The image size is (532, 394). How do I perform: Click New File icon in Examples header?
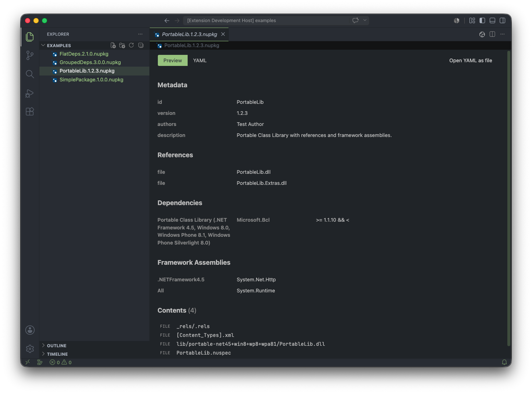coord(113,45)
